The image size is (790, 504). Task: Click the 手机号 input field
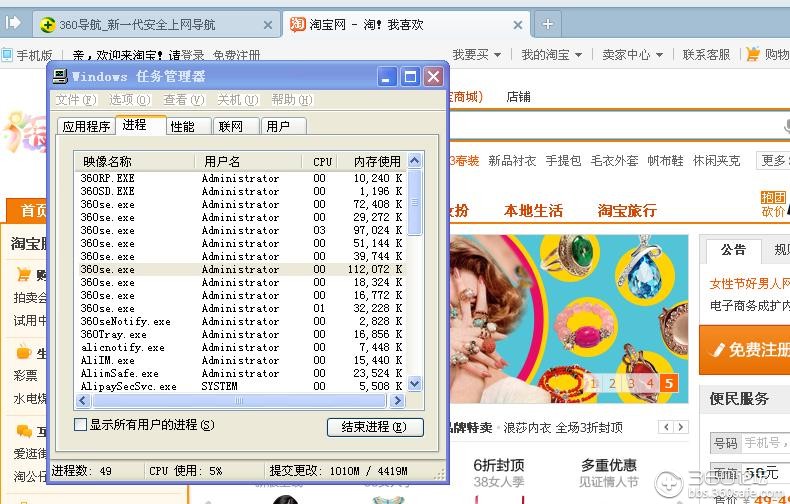click(x=766, y=443)
